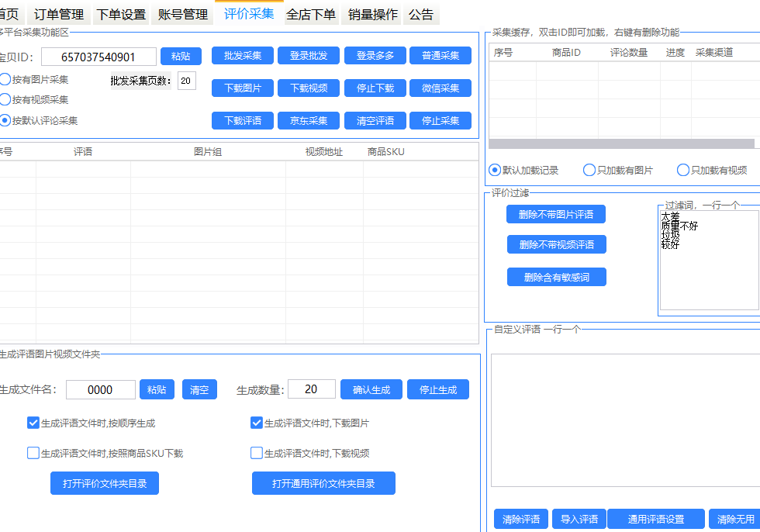Delete reviews without images using 删除不带图片评语
The width and height of the screenshot is (760, 532).
556,214
